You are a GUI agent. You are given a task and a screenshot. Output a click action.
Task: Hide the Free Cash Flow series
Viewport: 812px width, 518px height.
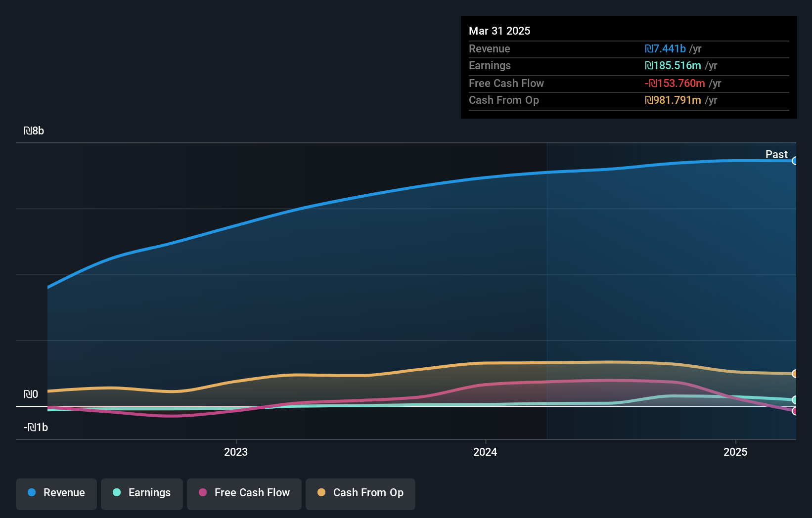(x=244, y=494)
